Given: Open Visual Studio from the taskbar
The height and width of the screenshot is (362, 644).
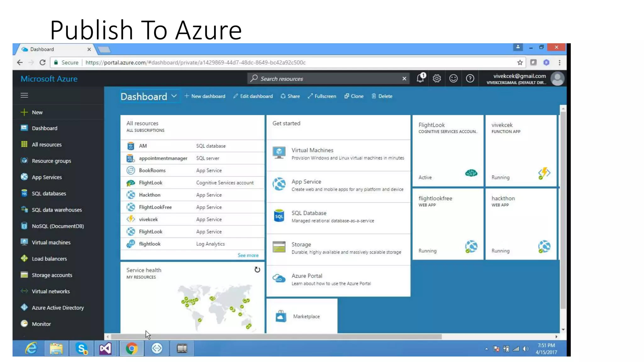Looking at the screenshot, I should click(105, 348).
